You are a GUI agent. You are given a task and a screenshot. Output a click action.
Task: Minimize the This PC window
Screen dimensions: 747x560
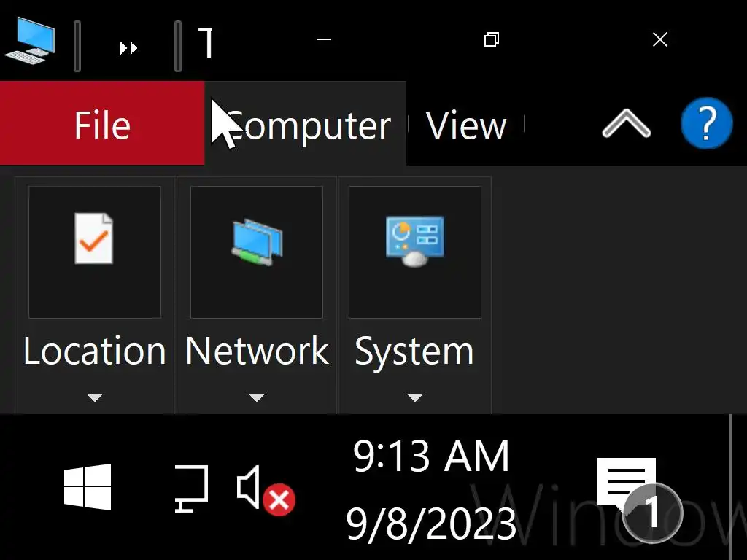(x=324, y=39)
